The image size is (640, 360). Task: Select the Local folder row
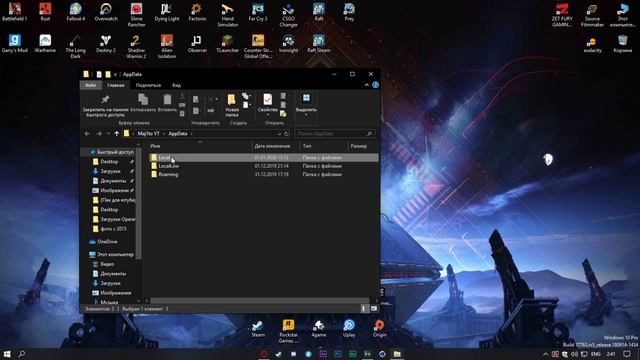pos(263,158)
